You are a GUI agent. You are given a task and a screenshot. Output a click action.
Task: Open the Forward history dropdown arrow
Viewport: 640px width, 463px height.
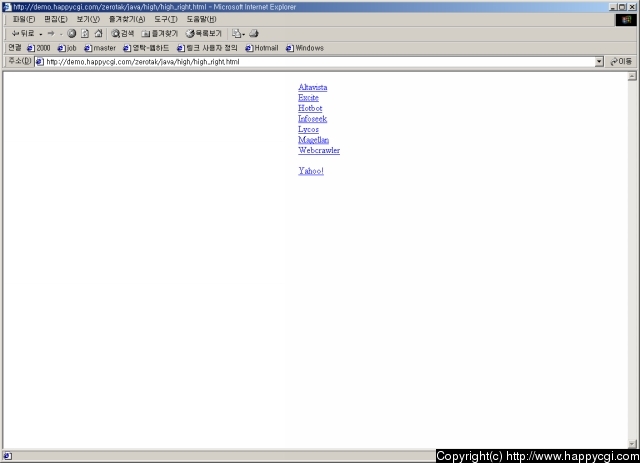coord(61,34)
